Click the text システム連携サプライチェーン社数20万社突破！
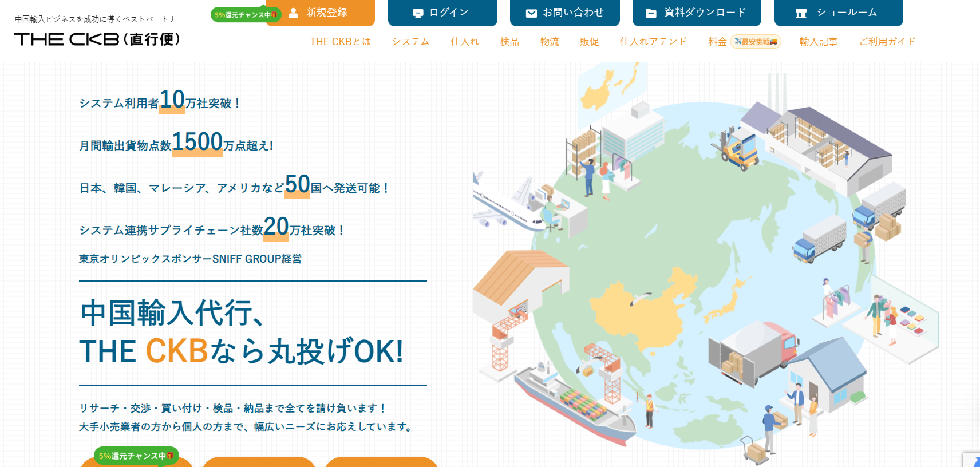The width and height of the screenshot is (980, 467). tap(212, 227)
